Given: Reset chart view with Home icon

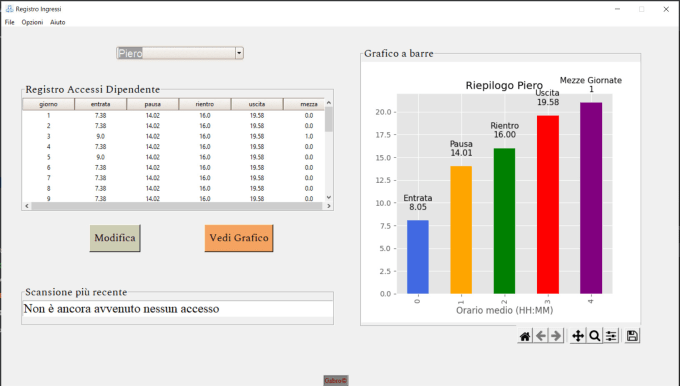Looking at the screenshot, I should tap(525, 336).
